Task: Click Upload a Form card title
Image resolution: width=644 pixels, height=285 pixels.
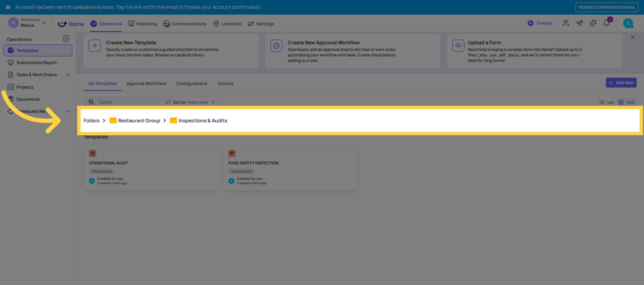Action: (x=484, y=43)
